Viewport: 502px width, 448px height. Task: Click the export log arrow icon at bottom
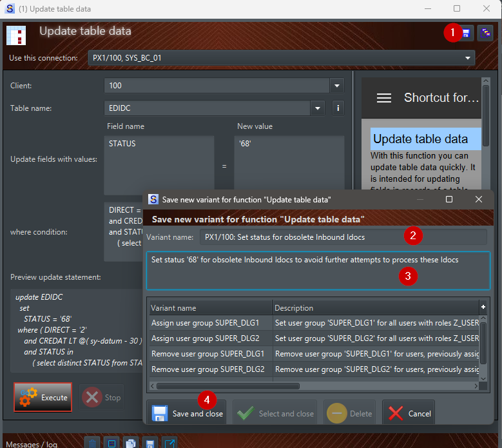[x=169, y=443]
